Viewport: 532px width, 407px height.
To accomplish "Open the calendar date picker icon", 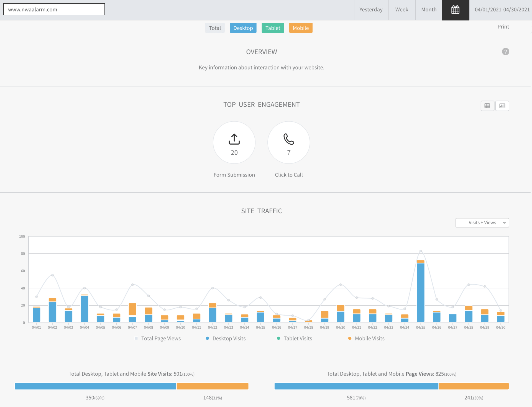I will pyautogui.click(x=455, y=10).
